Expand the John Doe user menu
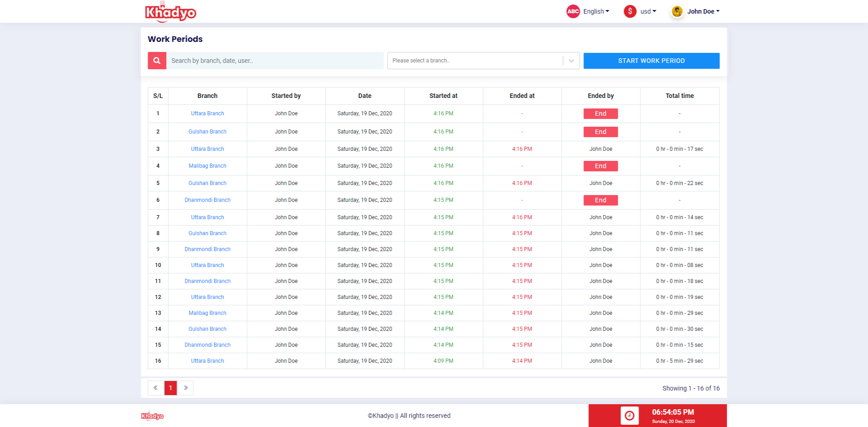Viewport: 868px width, 427px height. pos(703,11)
